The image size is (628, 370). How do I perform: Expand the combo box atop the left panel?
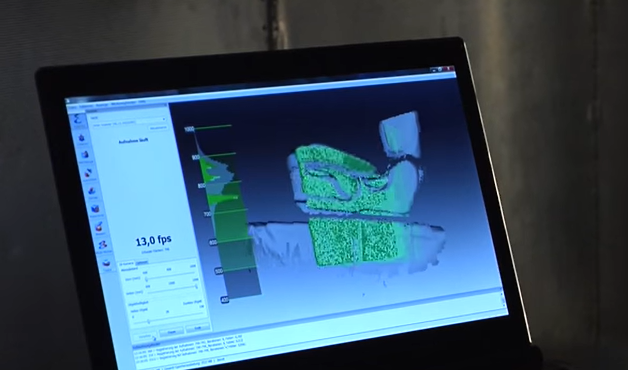[127, 119]
